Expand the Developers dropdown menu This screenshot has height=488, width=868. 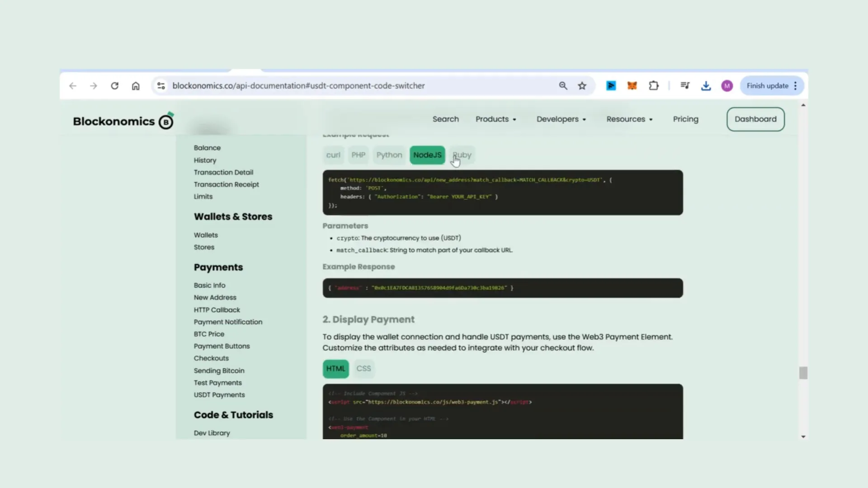click(x=561, y=119)
